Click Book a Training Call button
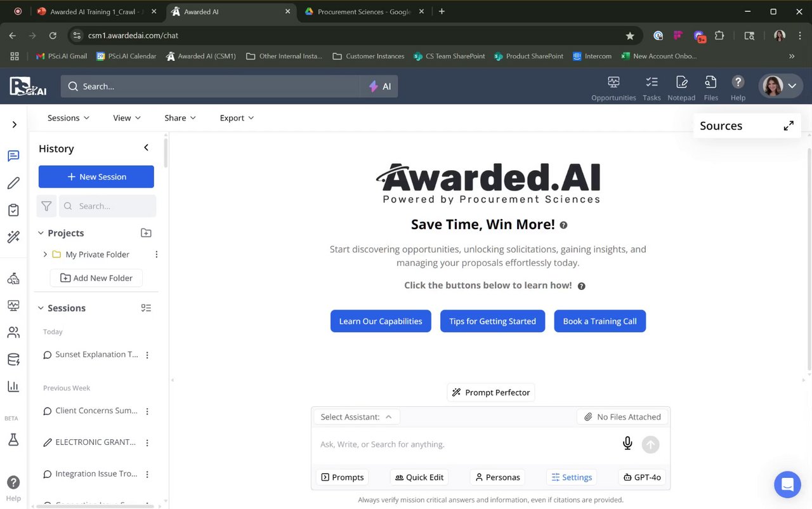This screenshot has width=812, height=509. pyautogui.click(x=599, y=321)
